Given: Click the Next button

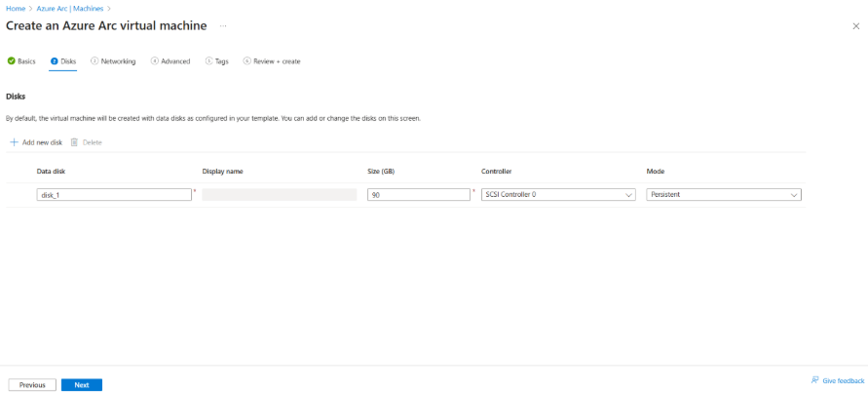Looking at the screenshot, I should coord(82,384).
